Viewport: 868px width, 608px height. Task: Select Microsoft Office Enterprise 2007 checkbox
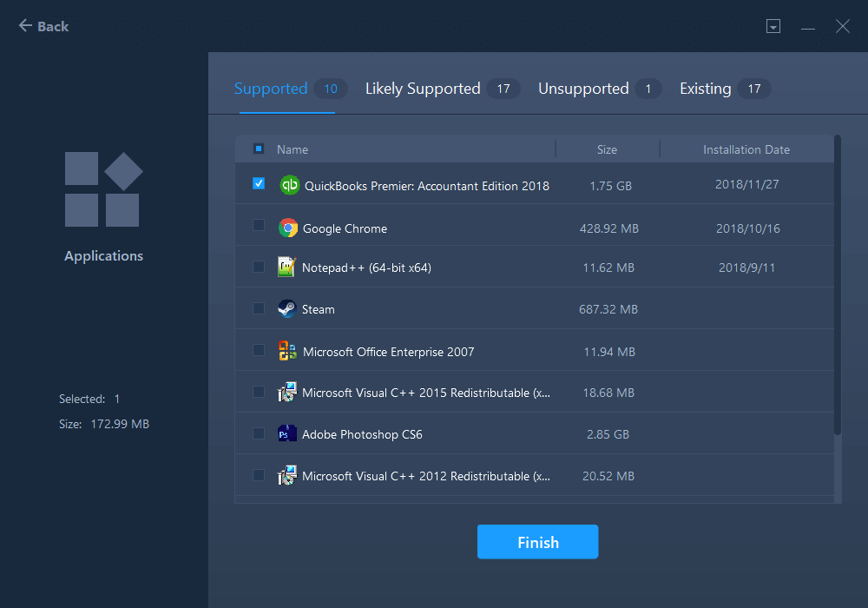pos(259,350)
